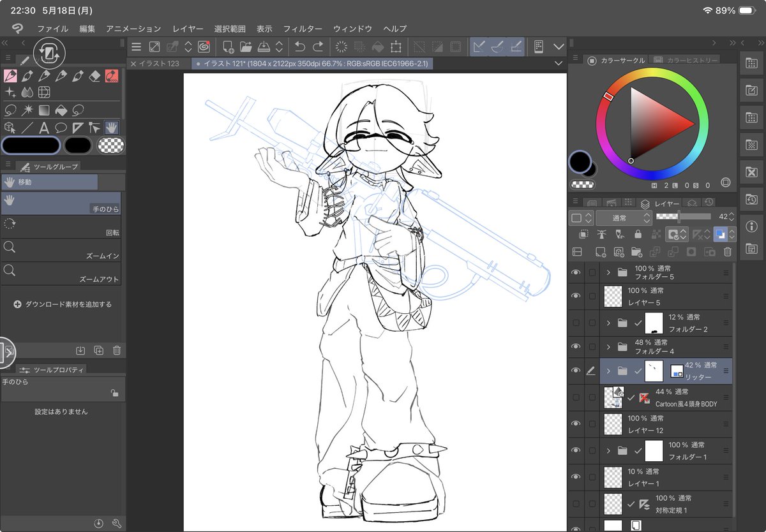Create new layer folder in layer panel

(x=636, y=252)
